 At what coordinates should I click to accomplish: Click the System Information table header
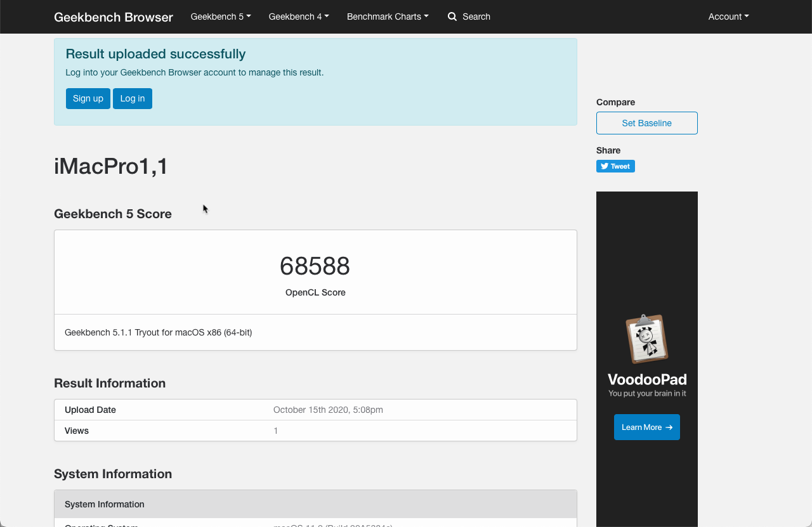coord(315,504)
